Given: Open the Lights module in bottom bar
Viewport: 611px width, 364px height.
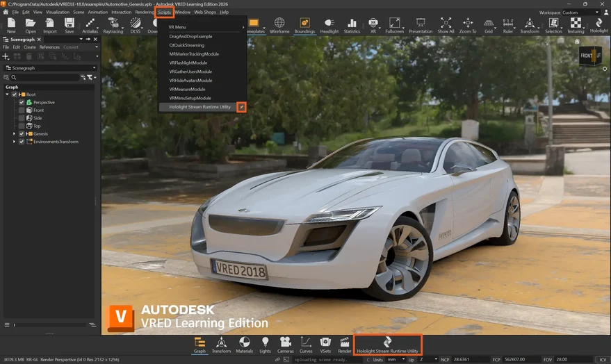Looking at the screenshot, I should (265, 345).
